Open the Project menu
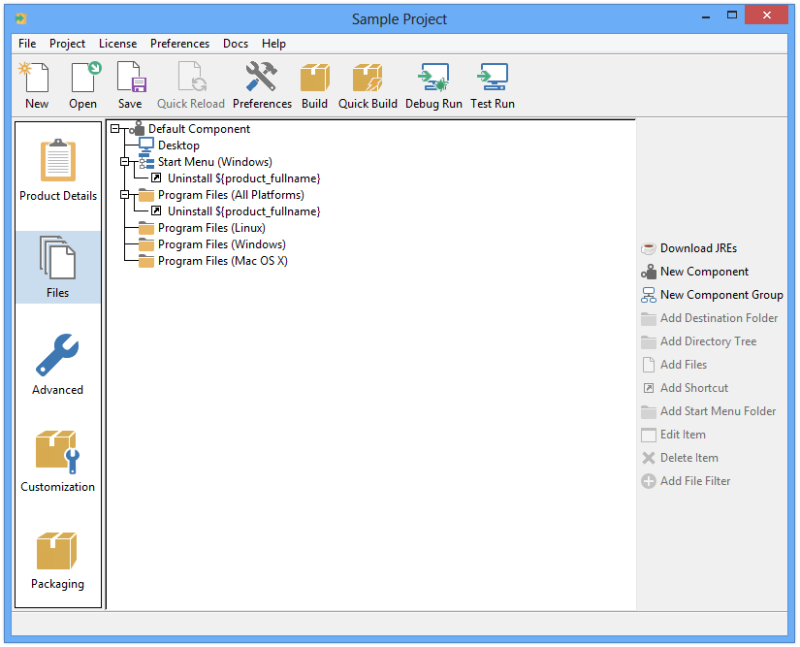The width and height of the screenshot is (800, 647). click(67, 44)
